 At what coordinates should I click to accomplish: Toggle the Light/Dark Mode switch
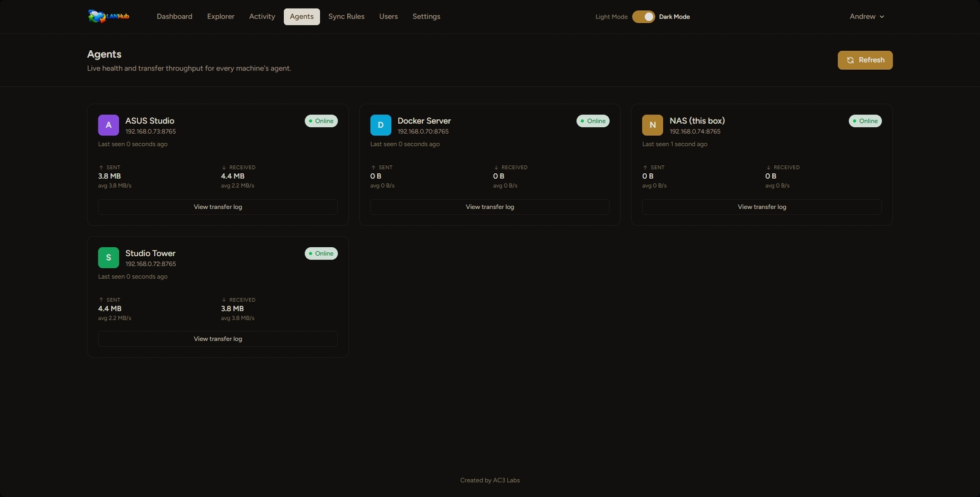coord(643,17)
